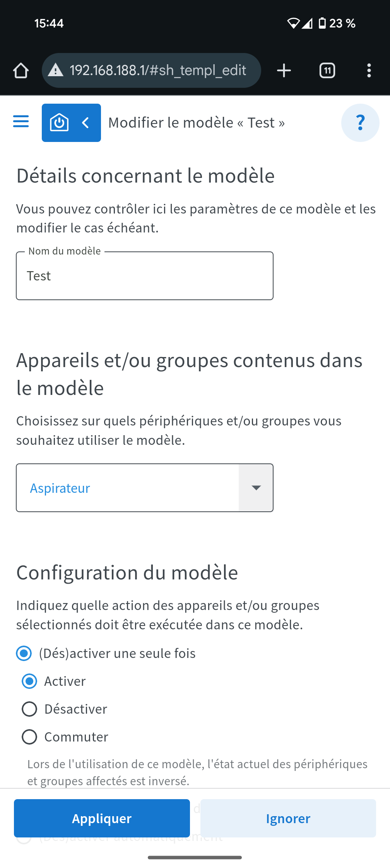This screenshot has width=390, height=868.
Task: Tap the browser home icon
Action: (21, 71)
